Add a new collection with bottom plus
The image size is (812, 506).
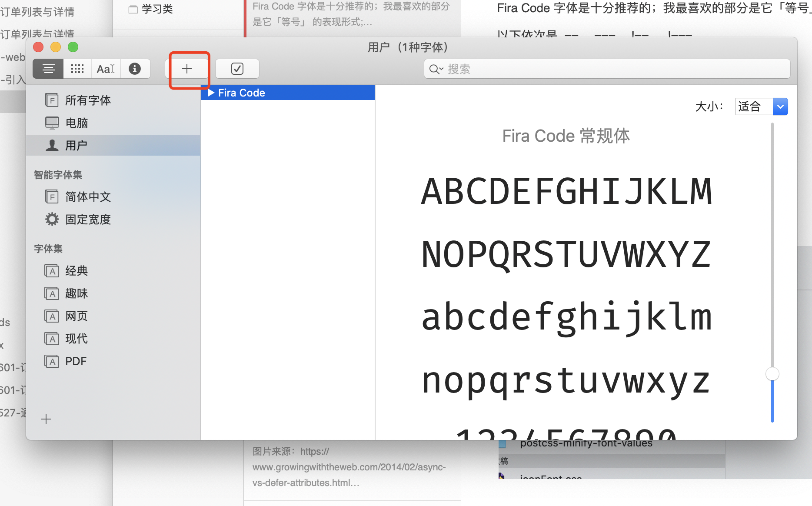tap(46, 419)
